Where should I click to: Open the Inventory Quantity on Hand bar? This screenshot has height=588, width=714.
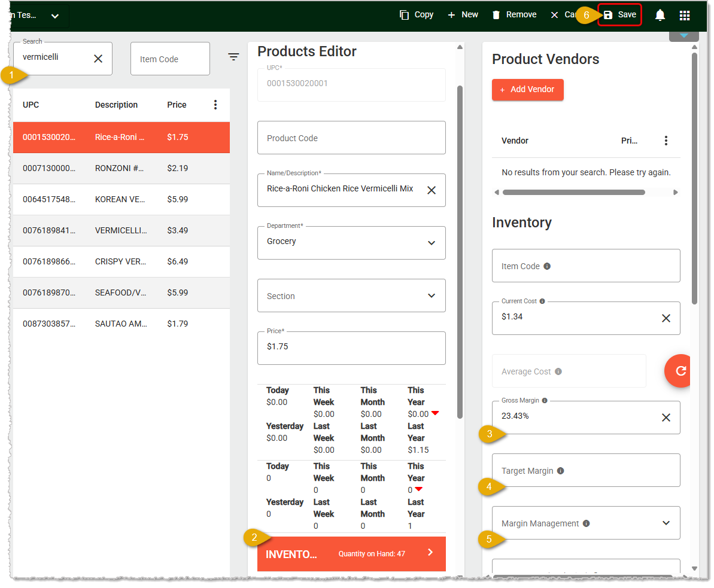click(351, 554)
